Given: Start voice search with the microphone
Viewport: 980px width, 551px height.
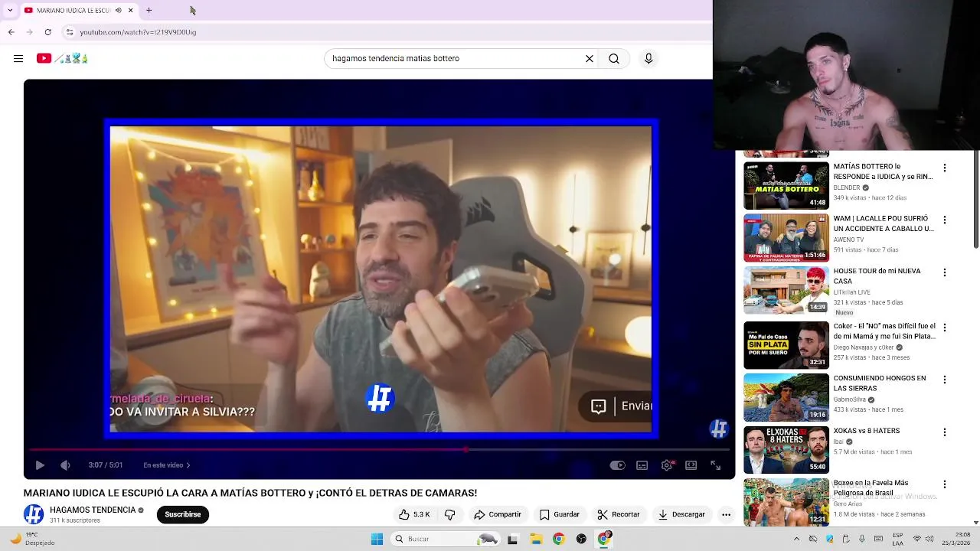Looking at the screenshot, I should (x=648, y=58).
